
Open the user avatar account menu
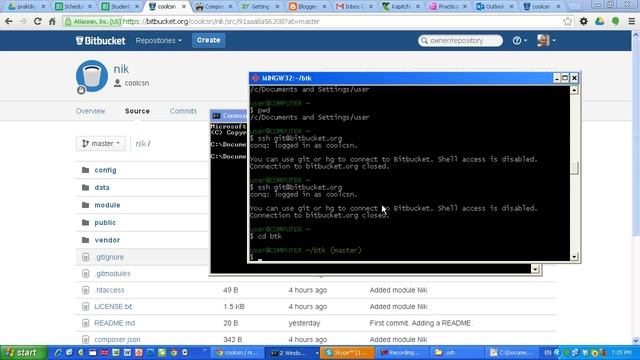click(546, 40)
